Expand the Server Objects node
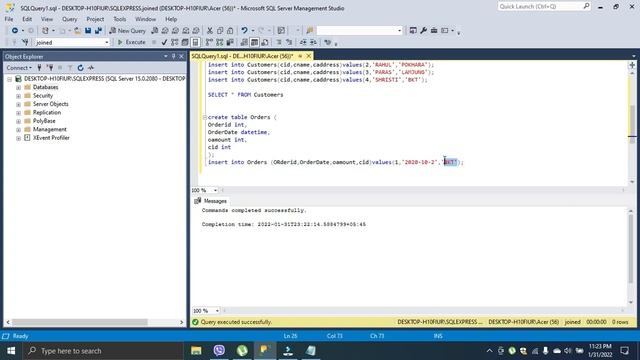Image resolution: width=640 pixels, height=360 pixels. pyautogui.click(x=18, y=104)
